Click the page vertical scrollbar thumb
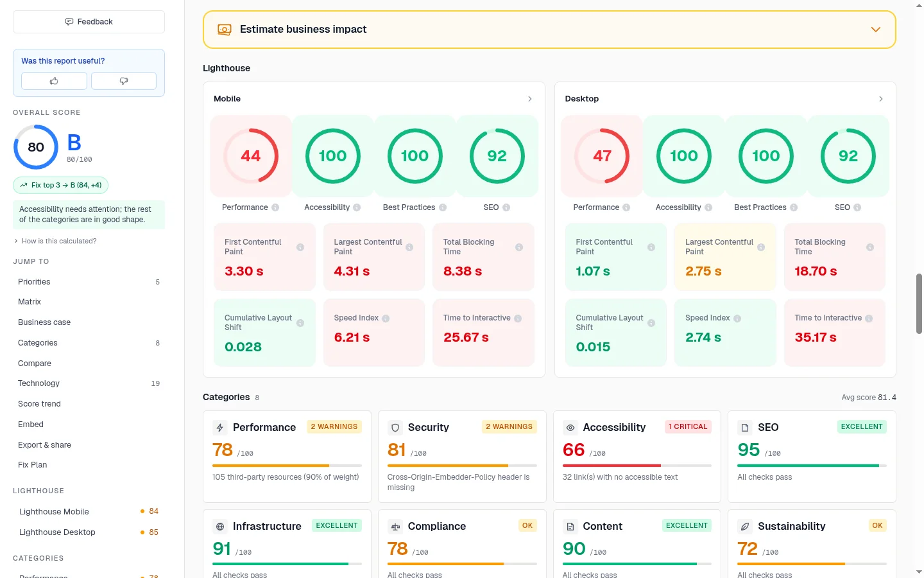The height and width of the screenshot is (578, 924). [919, 304]
